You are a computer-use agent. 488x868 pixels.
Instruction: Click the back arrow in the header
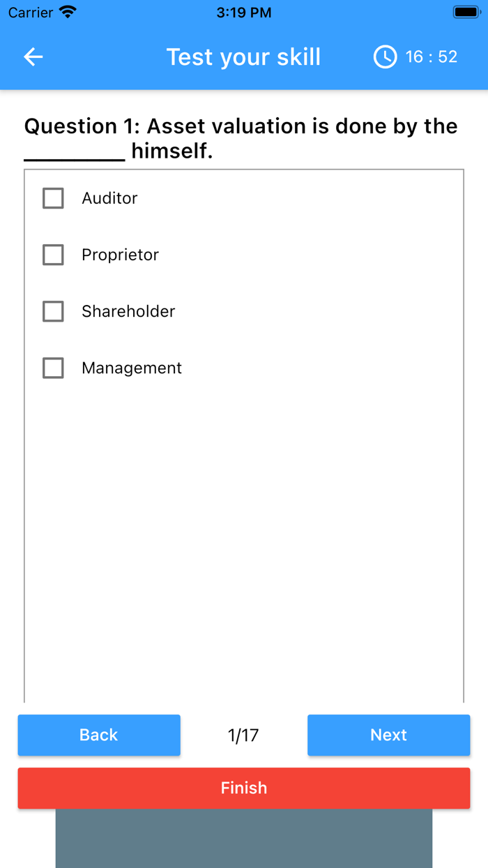(33, 57)
